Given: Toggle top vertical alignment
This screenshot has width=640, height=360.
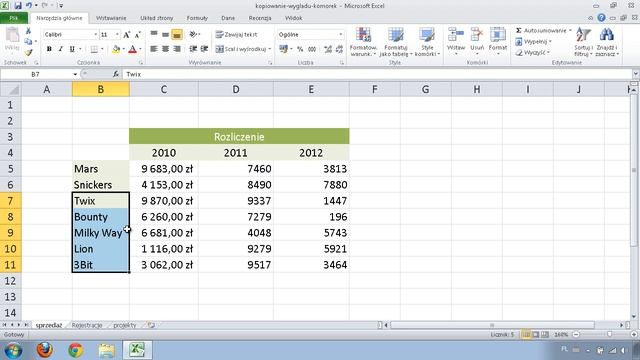Looking at the screenshot, I should (x=154, y=34).
